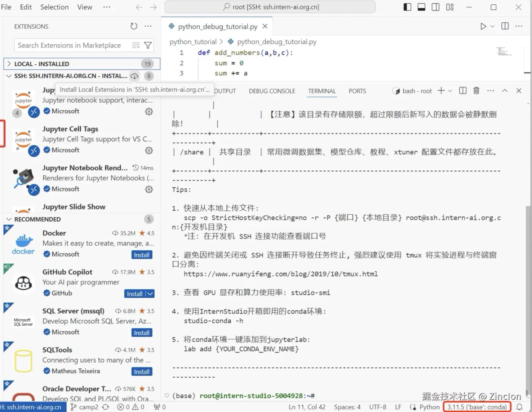Open forwarded ports indicator in status bar

coord(160,407)
